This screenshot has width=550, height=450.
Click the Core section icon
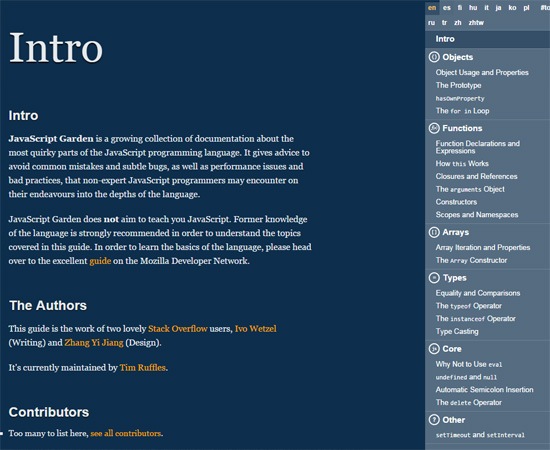click(434, 349)
